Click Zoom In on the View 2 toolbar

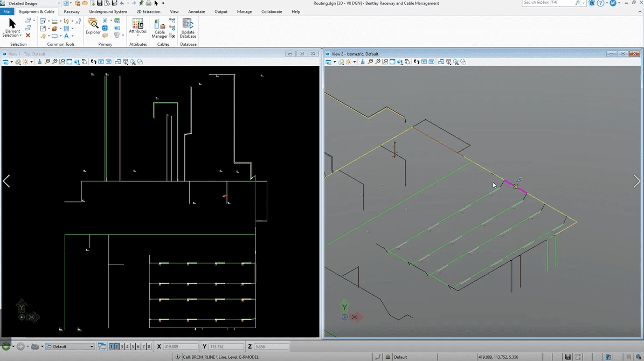370,62
